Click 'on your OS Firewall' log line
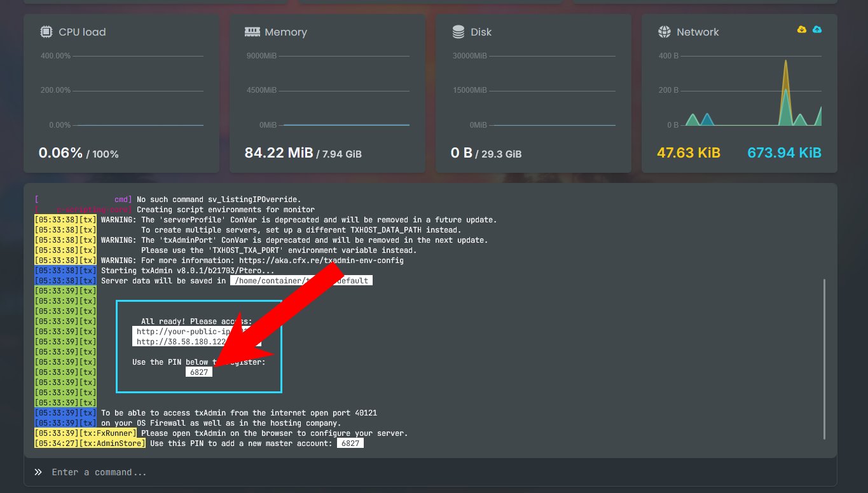The height and width of the screenshot is (493, 868). point(221,423)
